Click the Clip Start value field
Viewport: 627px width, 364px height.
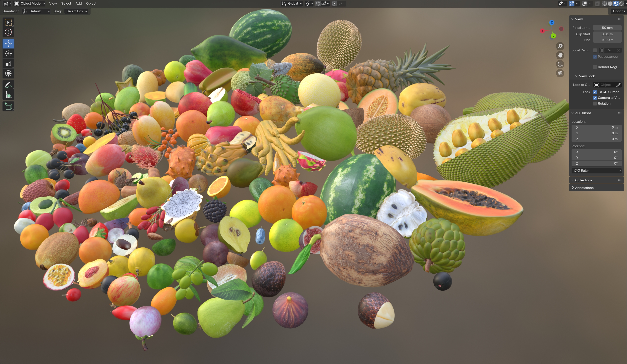click(607, 34)
